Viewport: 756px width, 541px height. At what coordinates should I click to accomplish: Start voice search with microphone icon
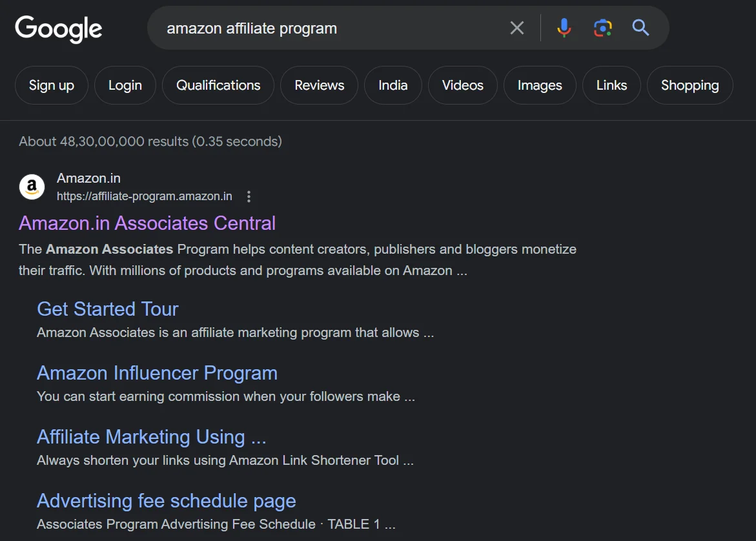click(x=564, y=28)
